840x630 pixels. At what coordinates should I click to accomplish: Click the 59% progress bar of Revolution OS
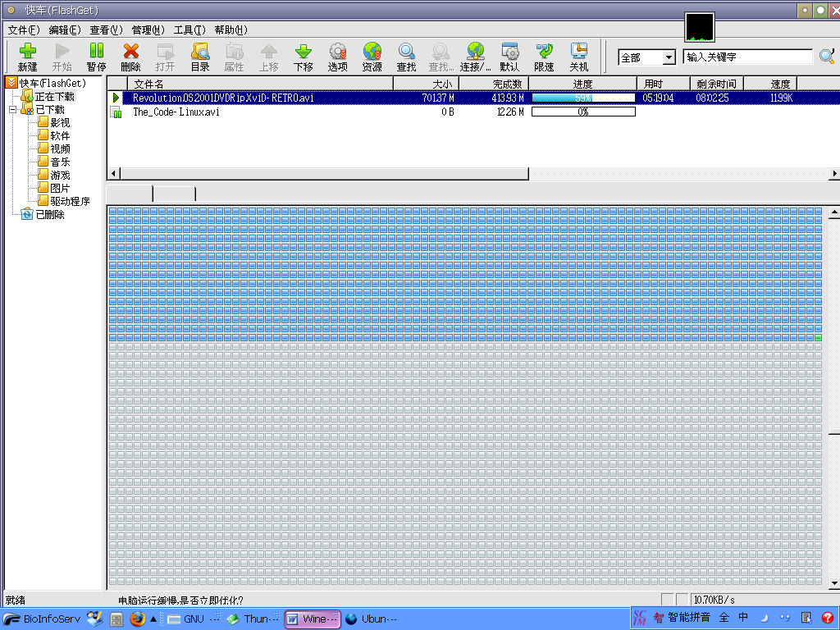(x=583, y=98)
